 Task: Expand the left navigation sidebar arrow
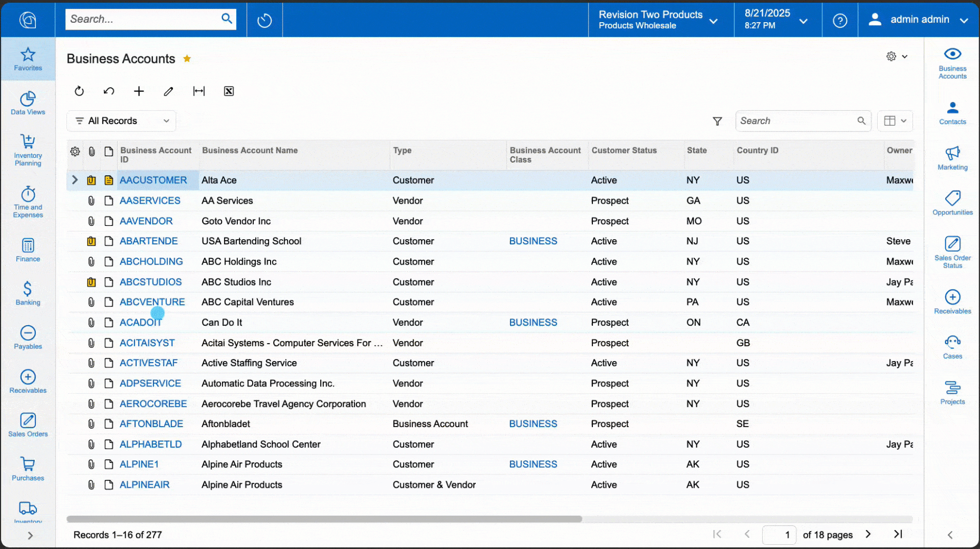pos(30,535)
